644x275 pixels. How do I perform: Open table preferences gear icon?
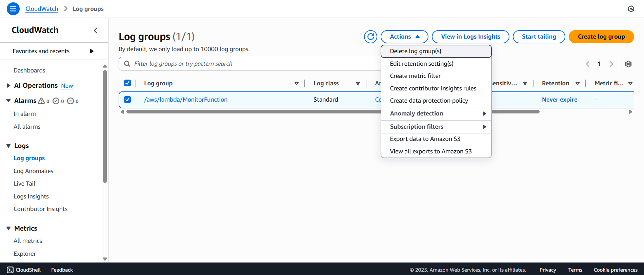[x=628, y=64]
